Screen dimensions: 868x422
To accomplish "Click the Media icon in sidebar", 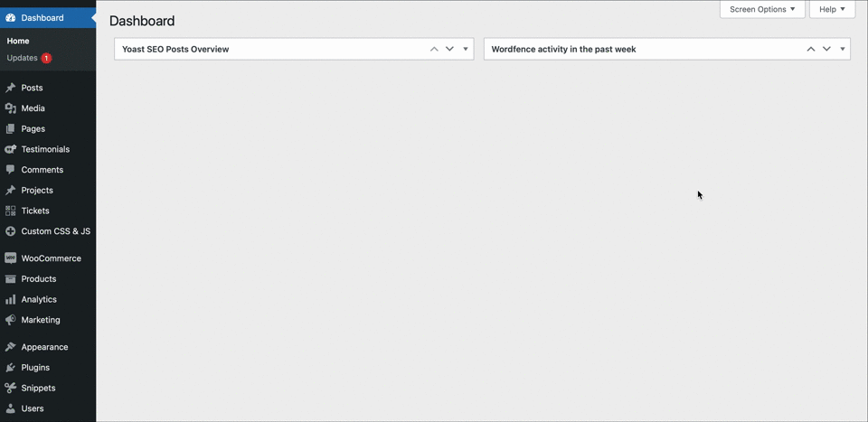I will (11, 108).
